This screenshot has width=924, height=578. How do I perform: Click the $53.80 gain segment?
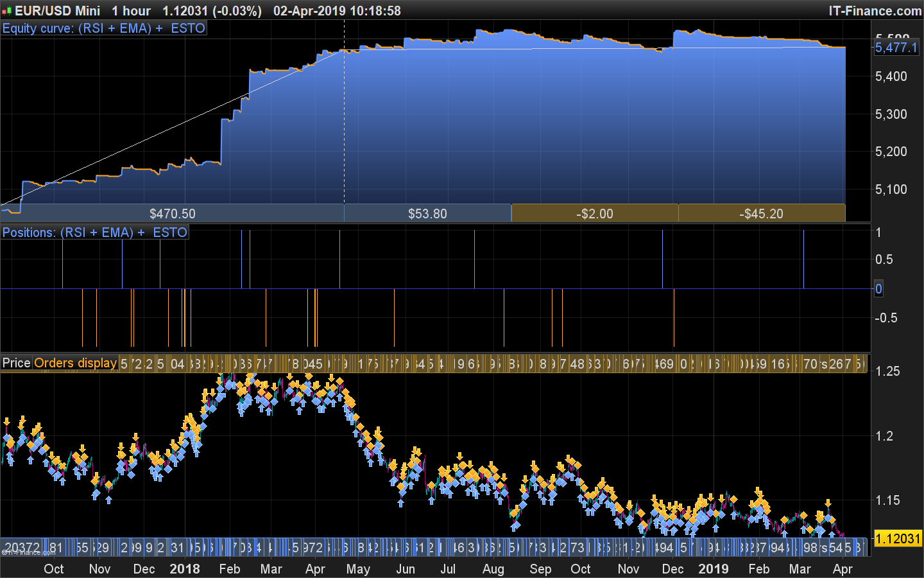(427, 213)
